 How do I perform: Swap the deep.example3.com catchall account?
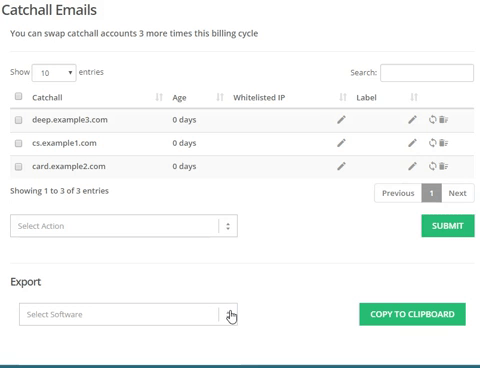pyautogui.click(x=432, y=120)
